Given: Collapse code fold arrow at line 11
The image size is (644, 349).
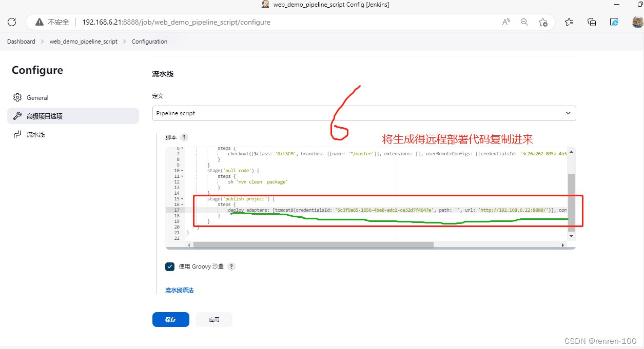Looking at the screenshot, I should click(183, 176).
